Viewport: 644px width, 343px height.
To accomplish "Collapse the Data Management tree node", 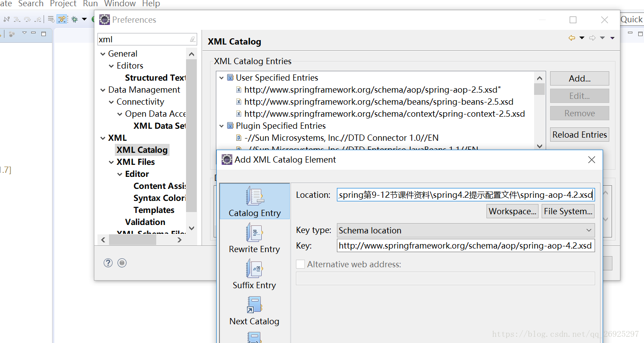I will click(103, 90).
